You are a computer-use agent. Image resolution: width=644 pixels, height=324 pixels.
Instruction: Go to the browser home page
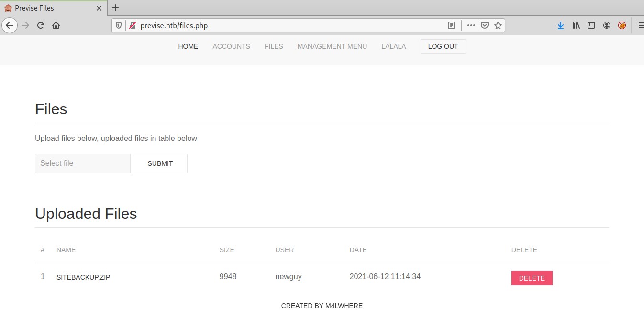coord(56,25)
